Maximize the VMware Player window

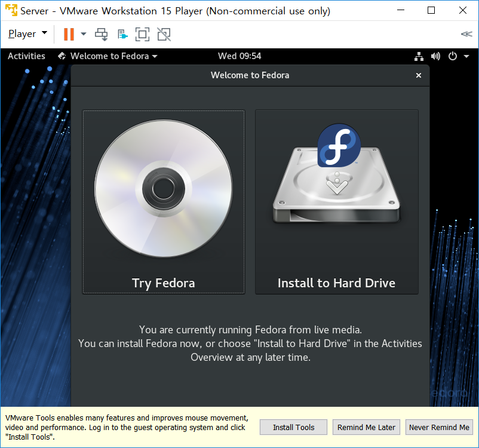[431, 10]
